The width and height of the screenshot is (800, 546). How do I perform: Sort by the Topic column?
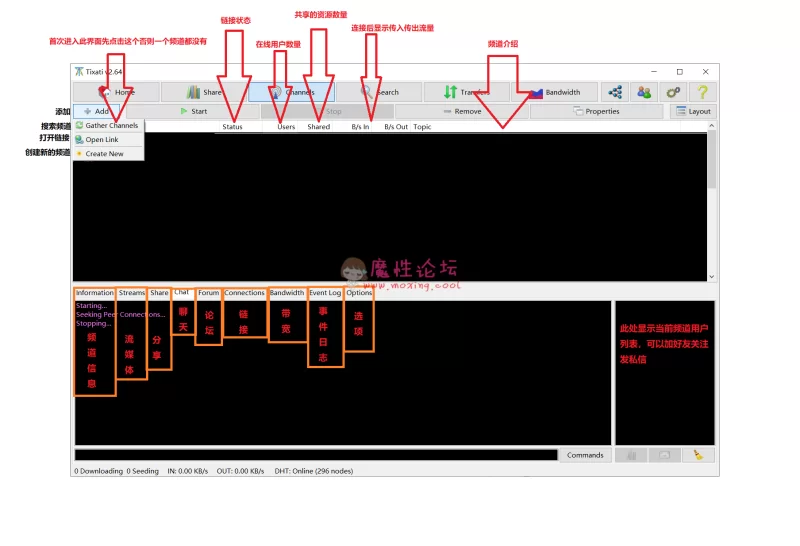[422, 127]
